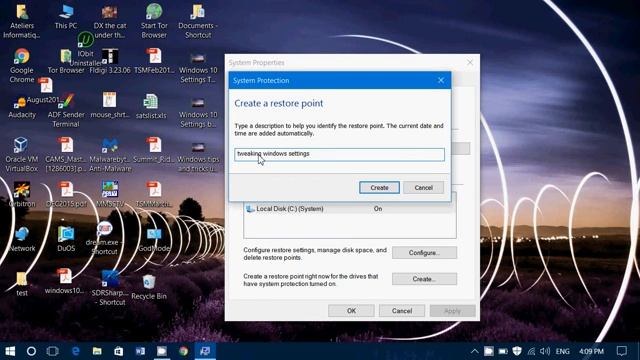Open Google Chrome desktop icon
Viewport: 640px width, 360px height.
[22, 65]
